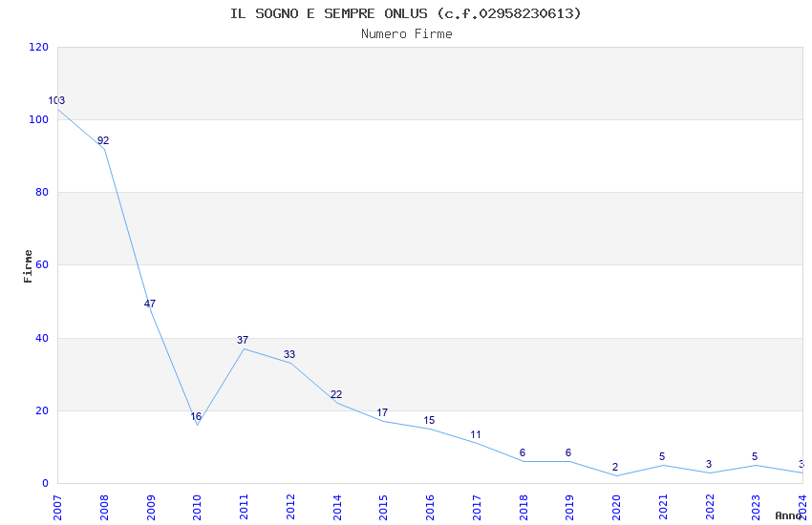Click data point value 16
Screen dimensions: 812x525
(x=196, y=416)
